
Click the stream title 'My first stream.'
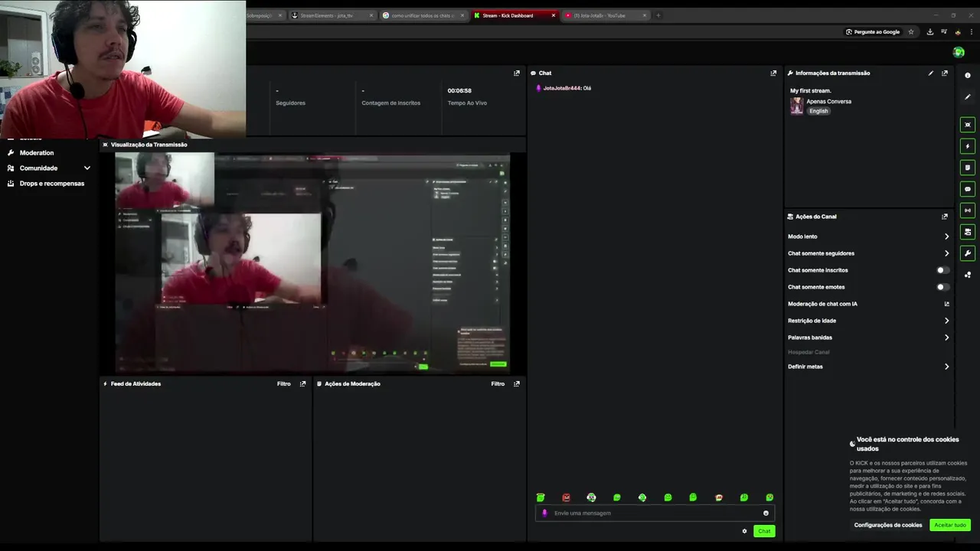pyautogui.click(x=811, y=91)
